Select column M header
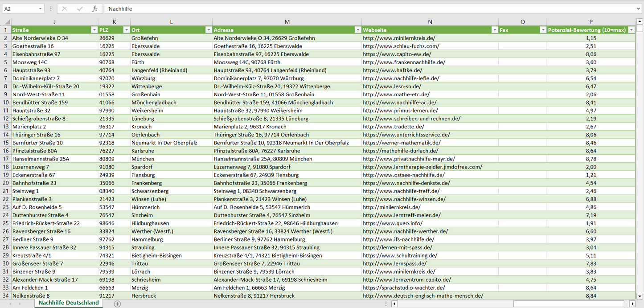This screenshot has height=308, width=644. tap(287, 22)
